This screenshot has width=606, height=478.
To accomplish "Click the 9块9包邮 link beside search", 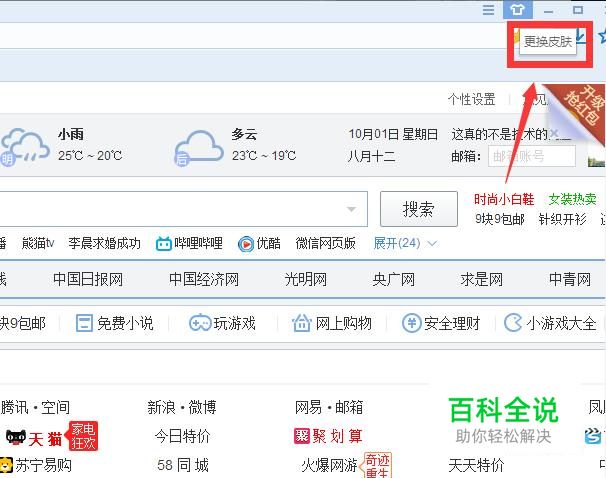I will point(500,219).
